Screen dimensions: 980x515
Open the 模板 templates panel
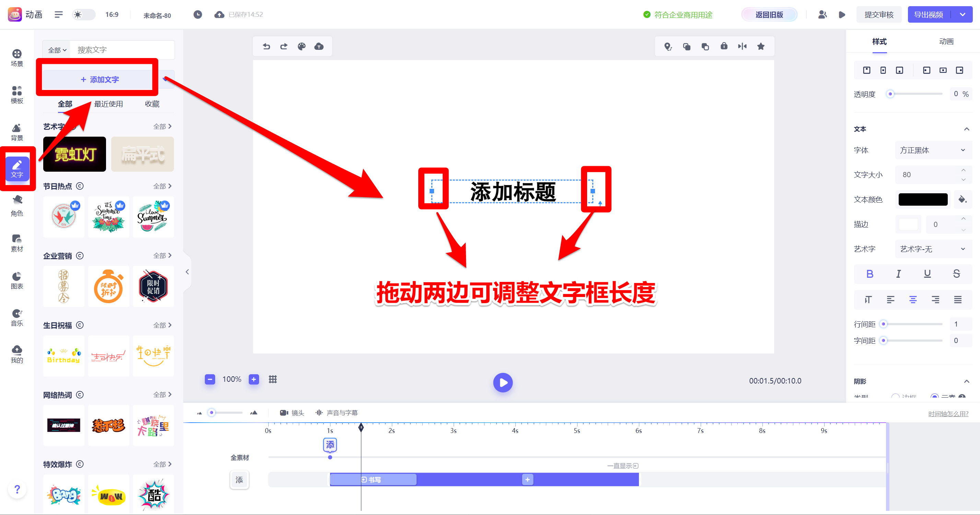click(17, 95)
